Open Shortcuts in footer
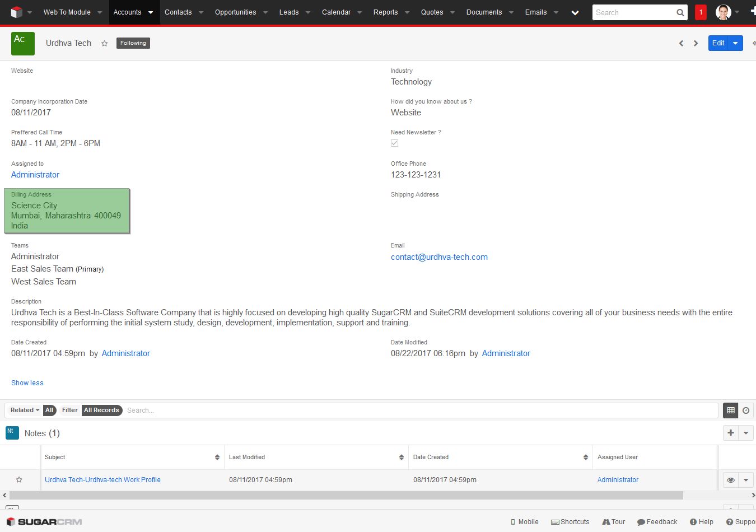The width and height of the screenshot is (756, 532). 570,522
